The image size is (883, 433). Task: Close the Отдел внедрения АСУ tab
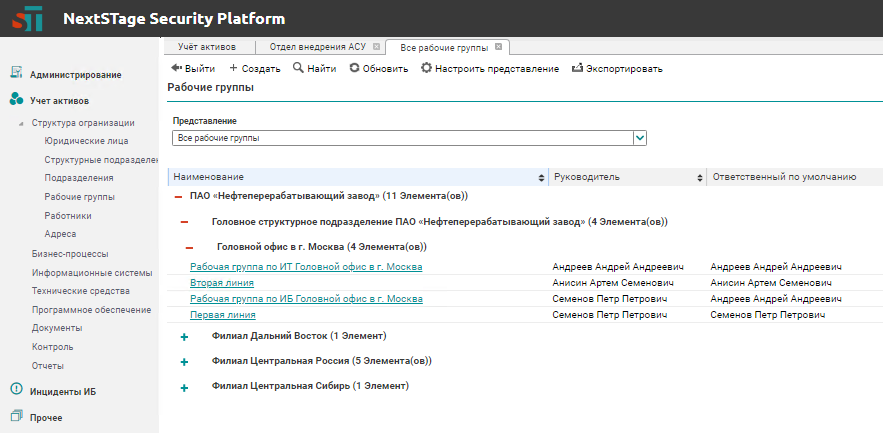(376, 47)
